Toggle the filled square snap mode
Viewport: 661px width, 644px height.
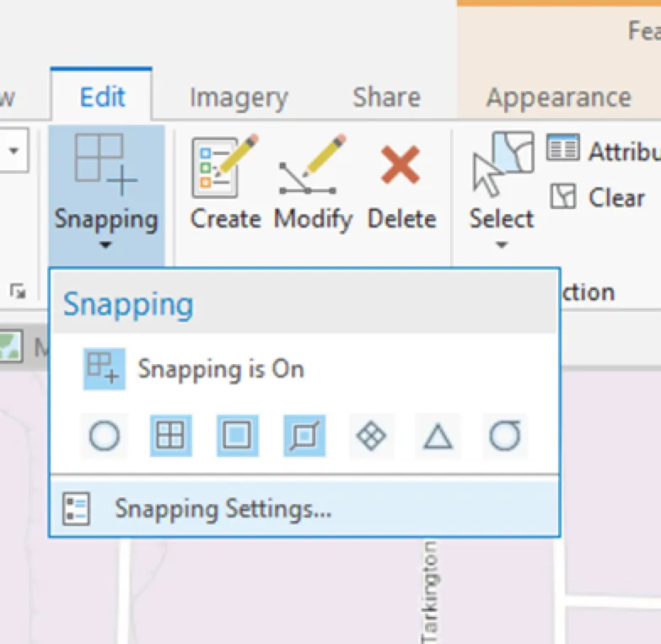coord(238,435)
